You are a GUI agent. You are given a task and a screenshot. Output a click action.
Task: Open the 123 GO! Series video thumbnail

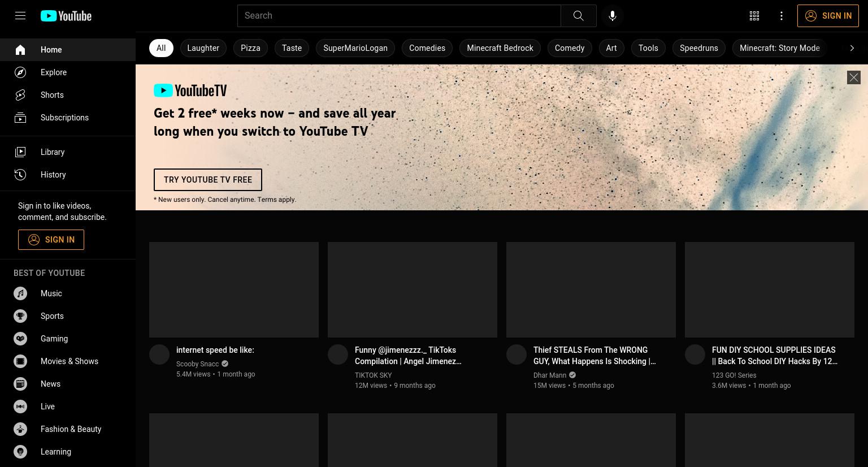[x=770, y=290]
